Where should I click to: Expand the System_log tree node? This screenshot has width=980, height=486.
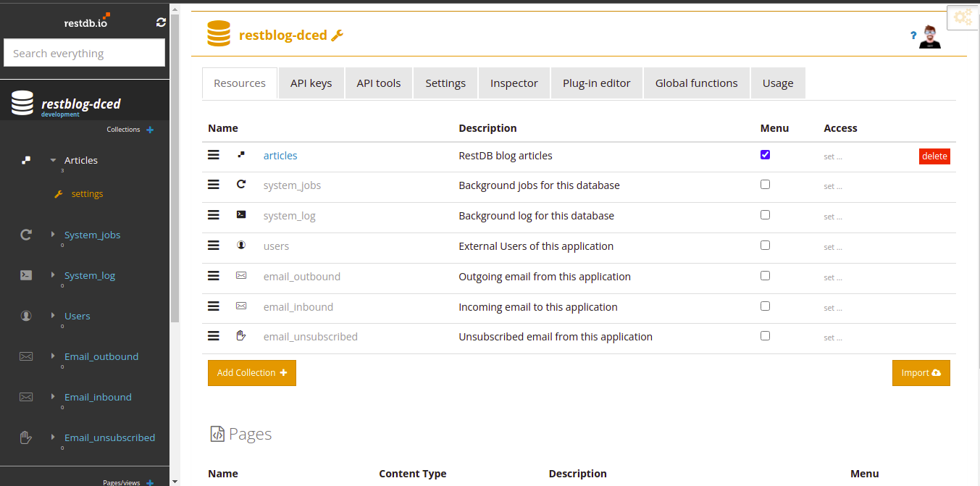tap(53, 275)
